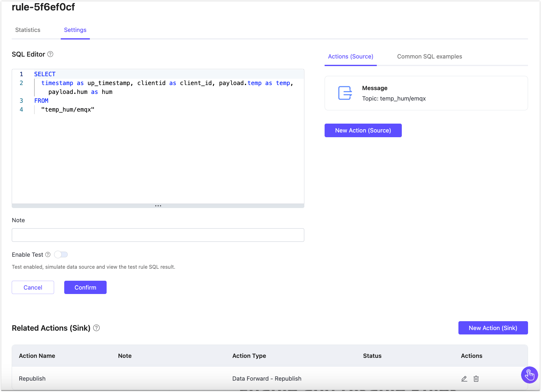
Task: Toggle the Enable Test switch
Action: (x=61, y=254)
